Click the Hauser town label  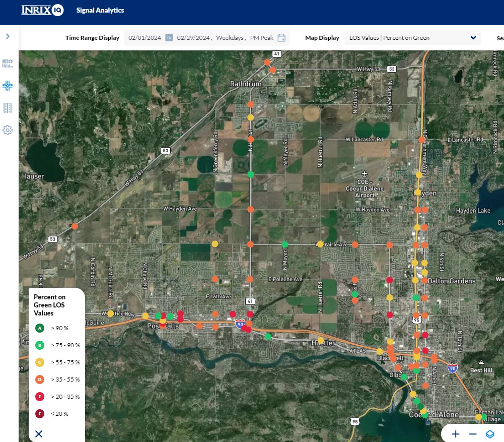point(33,176)
